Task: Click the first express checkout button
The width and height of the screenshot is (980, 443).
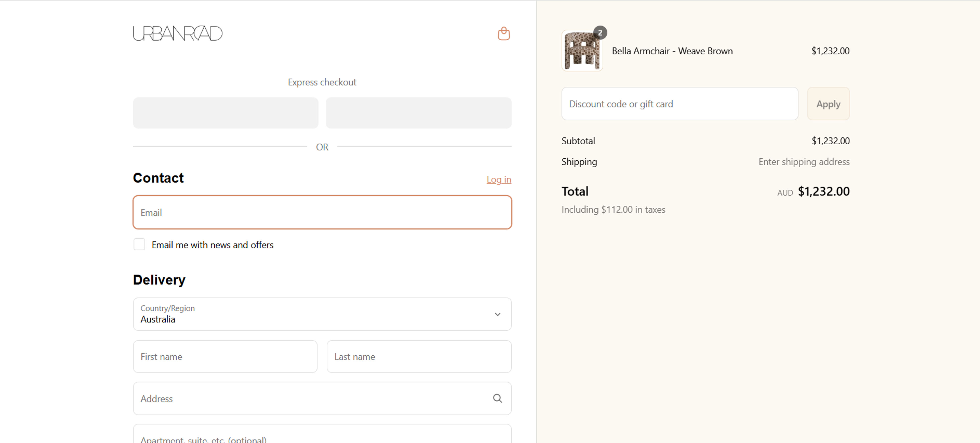Action: [x=226, y=113]
